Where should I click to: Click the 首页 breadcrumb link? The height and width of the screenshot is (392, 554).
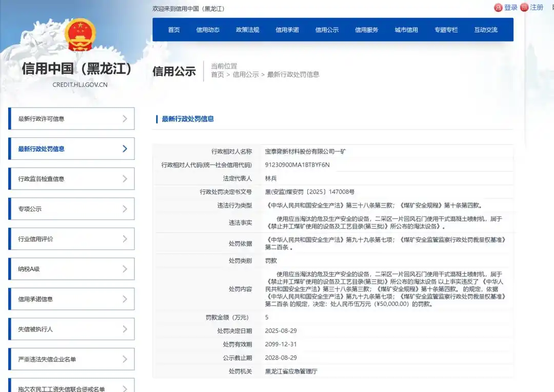coord(217,74)
